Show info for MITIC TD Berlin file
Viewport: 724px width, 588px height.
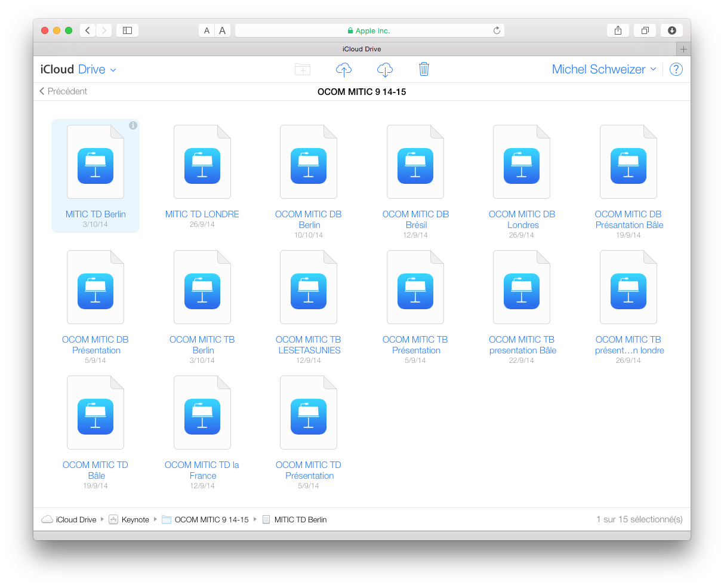coord(133,125)
